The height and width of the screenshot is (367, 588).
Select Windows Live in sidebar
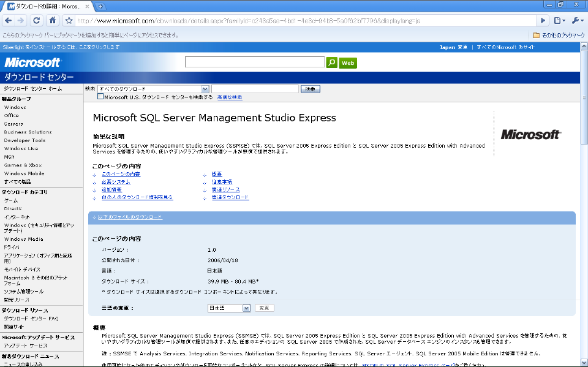point(21,149)
